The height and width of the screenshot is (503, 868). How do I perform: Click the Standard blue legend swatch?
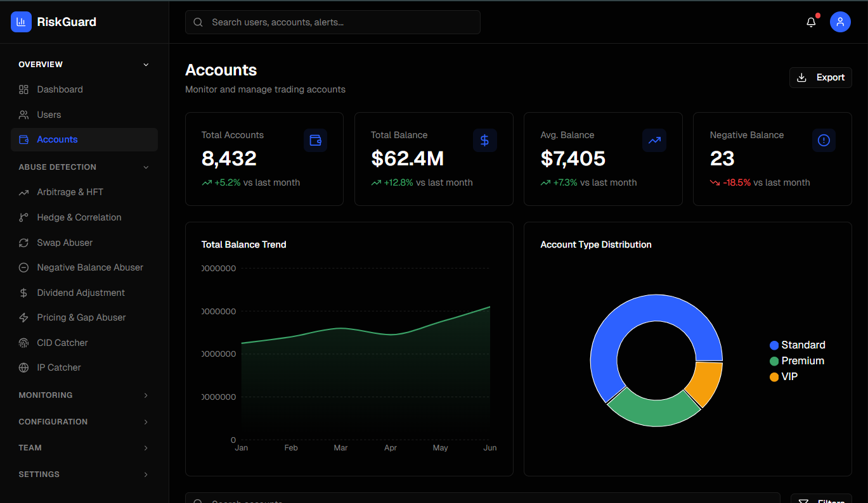(x=774, y=345)
